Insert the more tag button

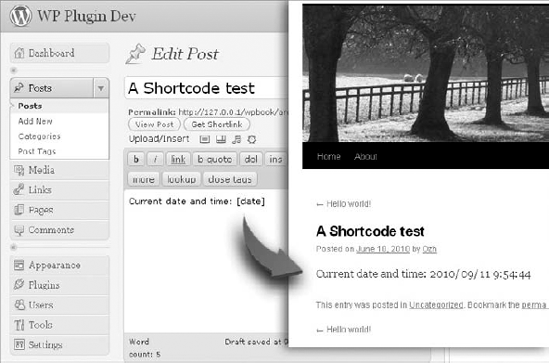[144, 179]
